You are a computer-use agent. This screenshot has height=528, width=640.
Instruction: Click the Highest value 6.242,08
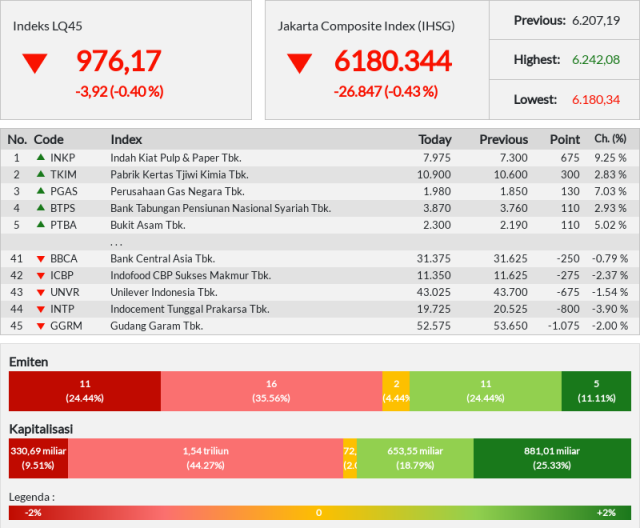click(x=596, y=60)
